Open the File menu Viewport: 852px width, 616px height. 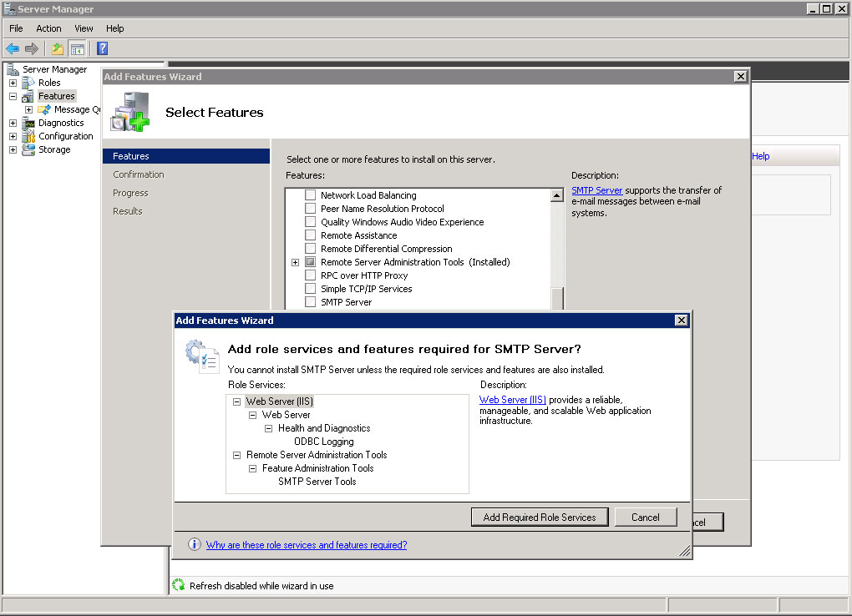coord(16,28)
